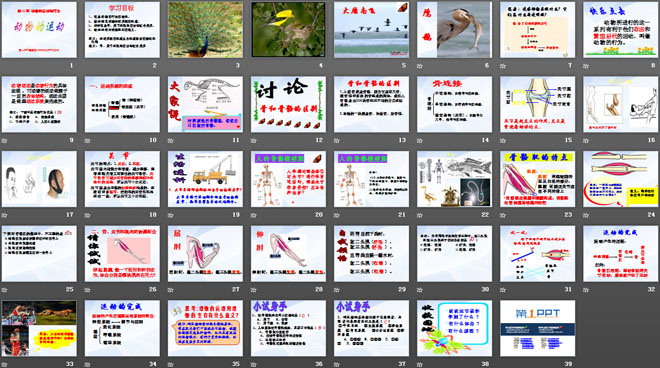The width and height of the screenshot is (660, 368).
Task: Select slide 2 titled 学习目标
Action: (122, 29)
